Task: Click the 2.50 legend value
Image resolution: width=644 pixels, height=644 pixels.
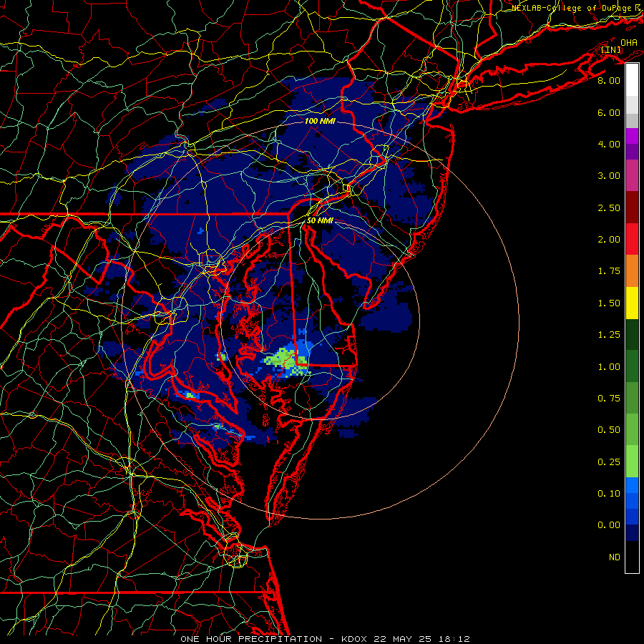Action: tap(609, 208)
